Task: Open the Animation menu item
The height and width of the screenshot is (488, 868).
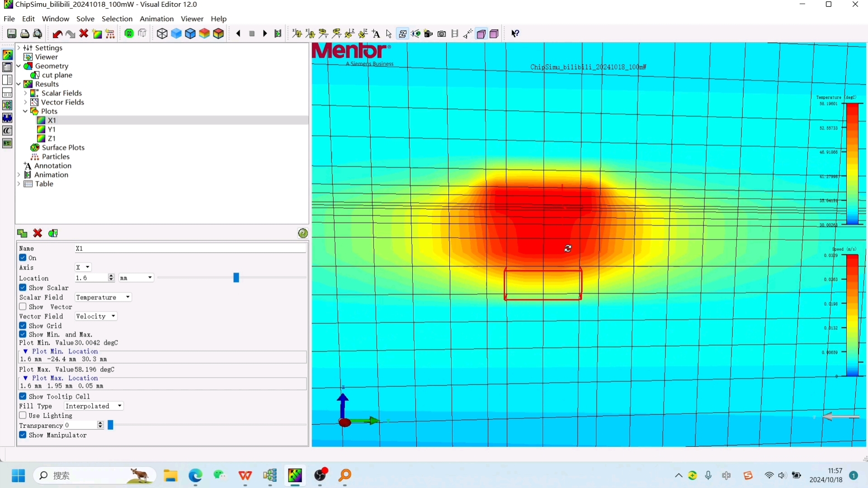Action: pyautogui.click(x=157, y=19)
